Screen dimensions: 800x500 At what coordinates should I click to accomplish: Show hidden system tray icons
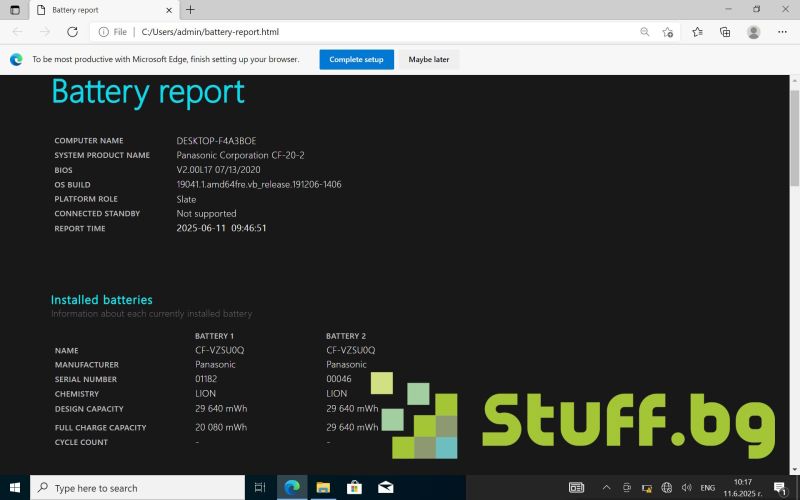(606, 488)
